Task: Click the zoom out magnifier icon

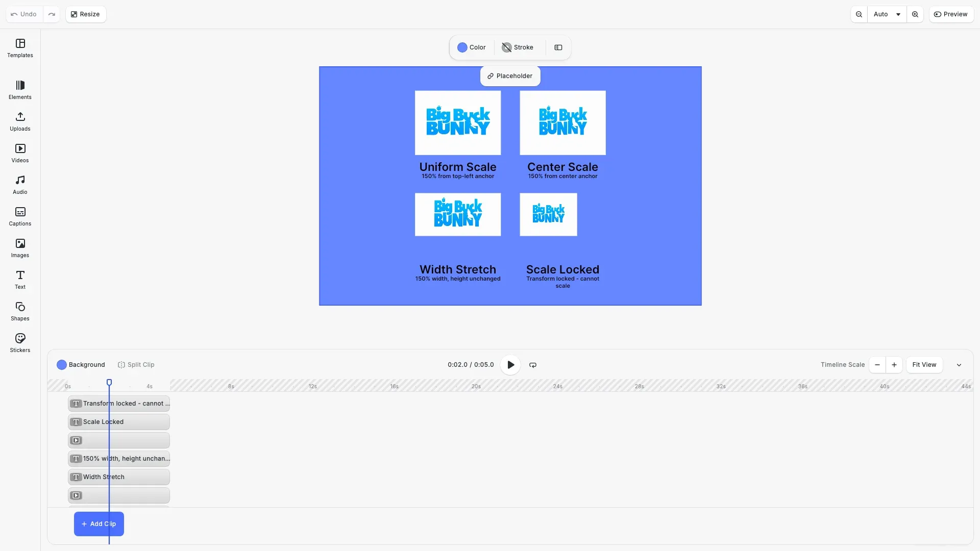Action: 859,14
